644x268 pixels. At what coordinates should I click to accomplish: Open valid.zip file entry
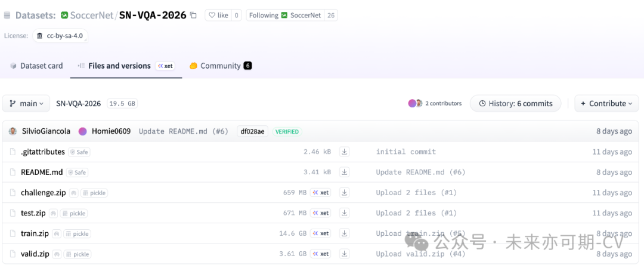pyautogui.click(x=35, y=254)
